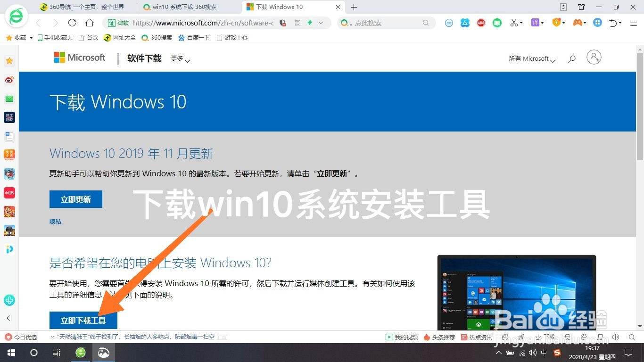Open the scissors screenshot tool
The image size is (644, 362).
tap(513, 23)
